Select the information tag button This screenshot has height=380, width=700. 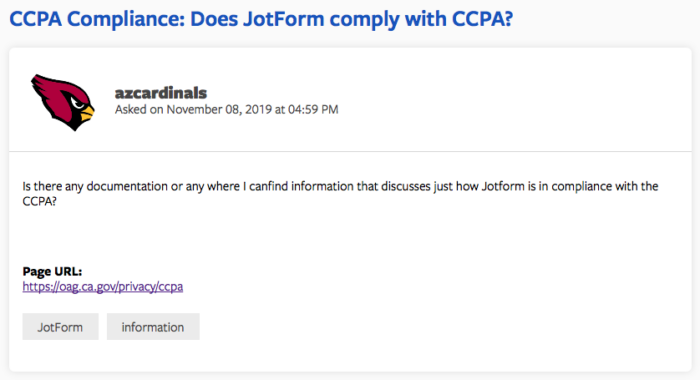pyautogui.click(x=153, y=327)
